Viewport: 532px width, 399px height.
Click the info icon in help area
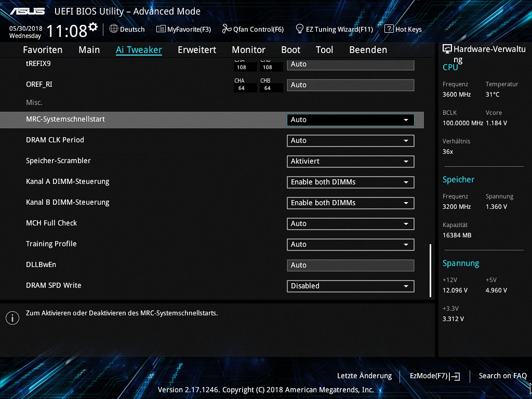(12, 318)
